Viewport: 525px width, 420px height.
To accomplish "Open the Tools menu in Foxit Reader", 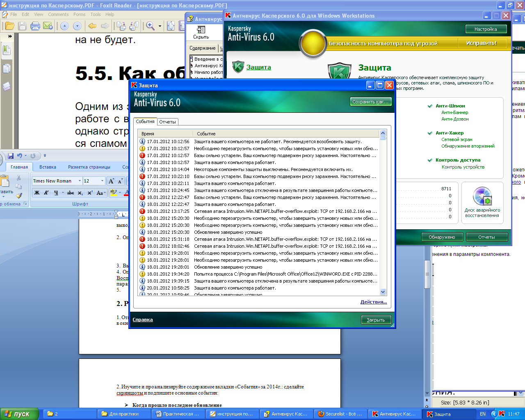I will coord(96,14).
